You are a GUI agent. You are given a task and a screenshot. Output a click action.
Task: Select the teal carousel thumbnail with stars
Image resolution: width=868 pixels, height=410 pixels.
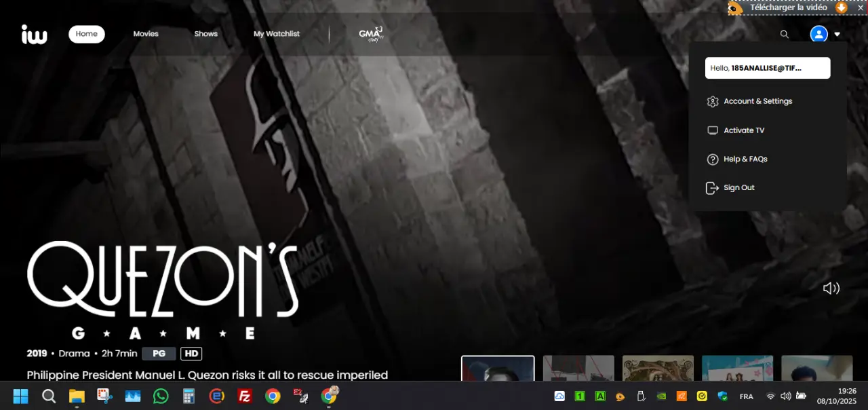tap(738, 368)
